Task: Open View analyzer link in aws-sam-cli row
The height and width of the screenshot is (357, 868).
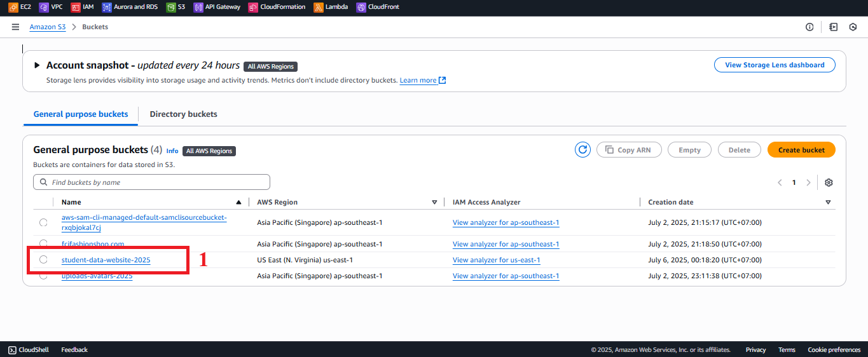Action: (x=506, y=222)
